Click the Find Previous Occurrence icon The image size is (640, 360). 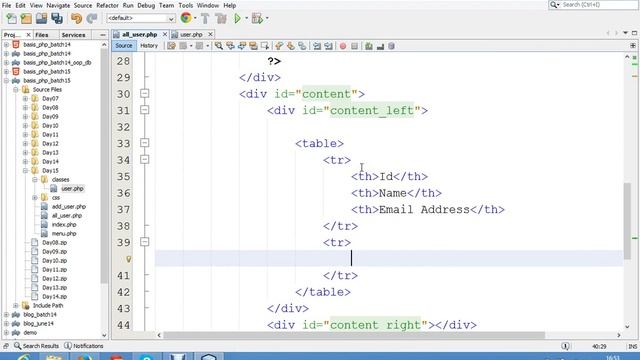pos(230,46)
